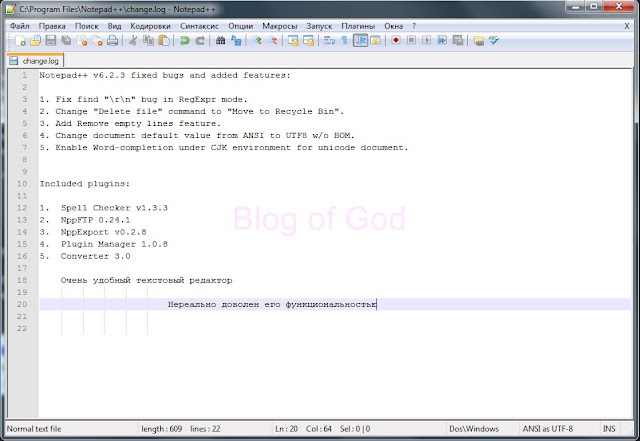The image size is (640, 441).
Task: Open the Окна menu
Action: point(393,26)
